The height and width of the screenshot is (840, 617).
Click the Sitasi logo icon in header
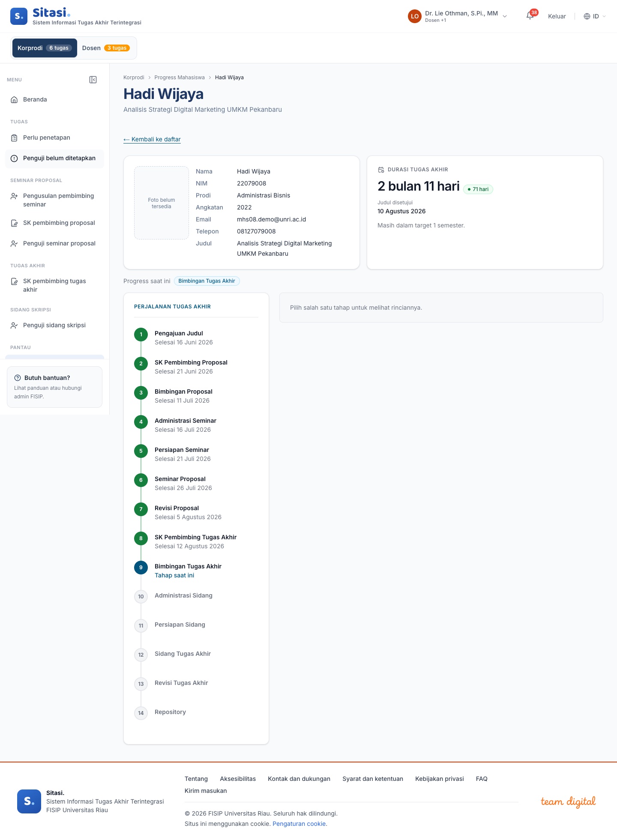pos(19,16)
